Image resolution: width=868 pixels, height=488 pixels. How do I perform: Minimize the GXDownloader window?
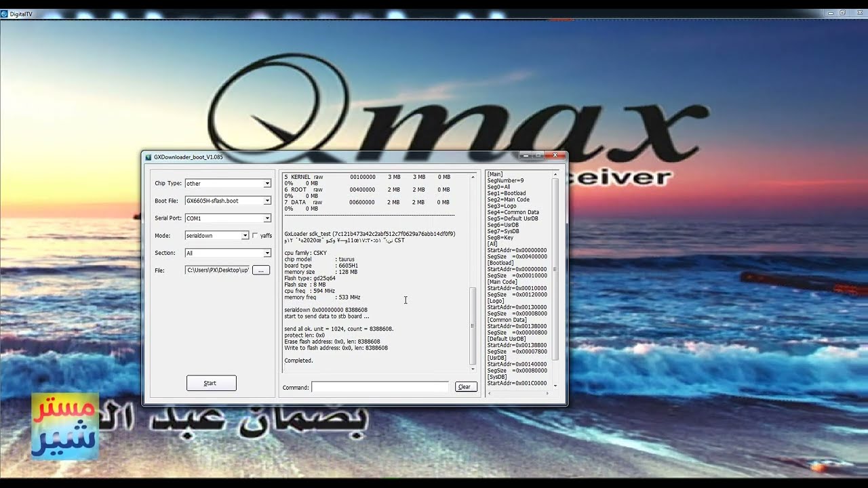point(525,155)
